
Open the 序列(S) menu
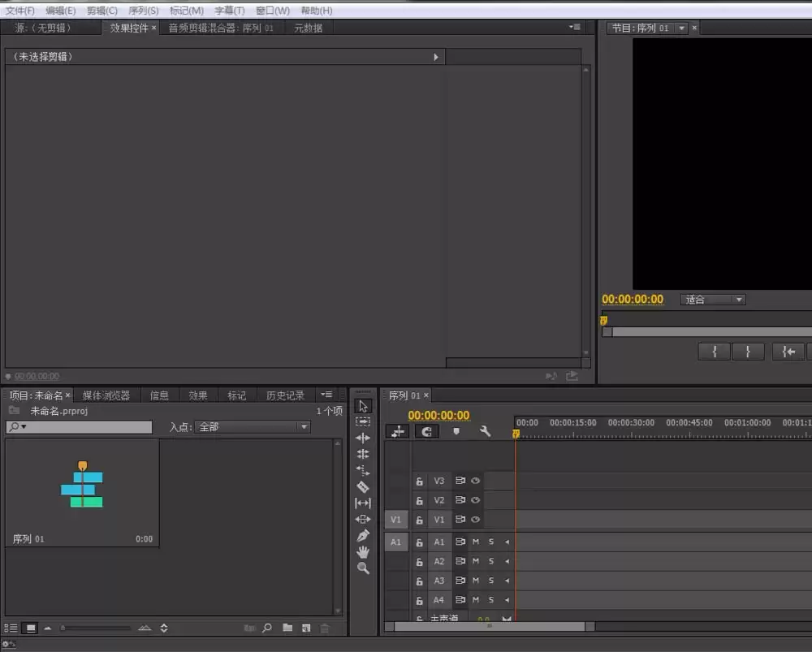(144, 11)
